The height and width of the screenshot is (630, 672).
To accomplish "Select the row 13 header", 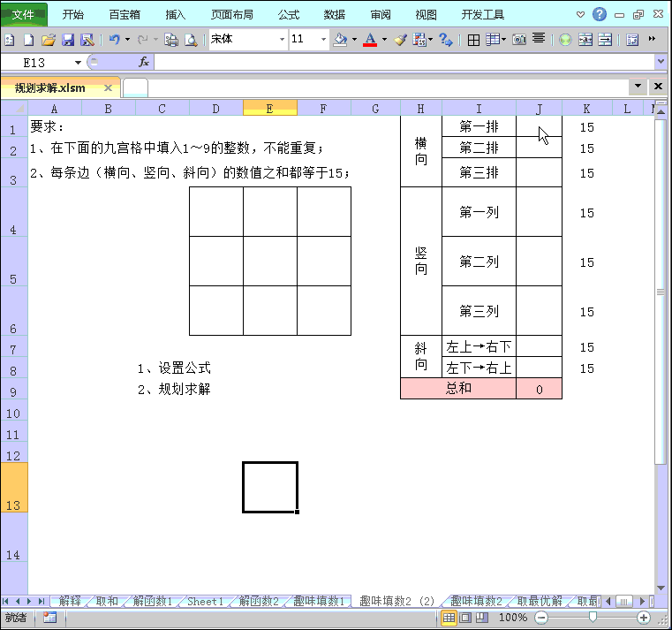I will point(14,487).
